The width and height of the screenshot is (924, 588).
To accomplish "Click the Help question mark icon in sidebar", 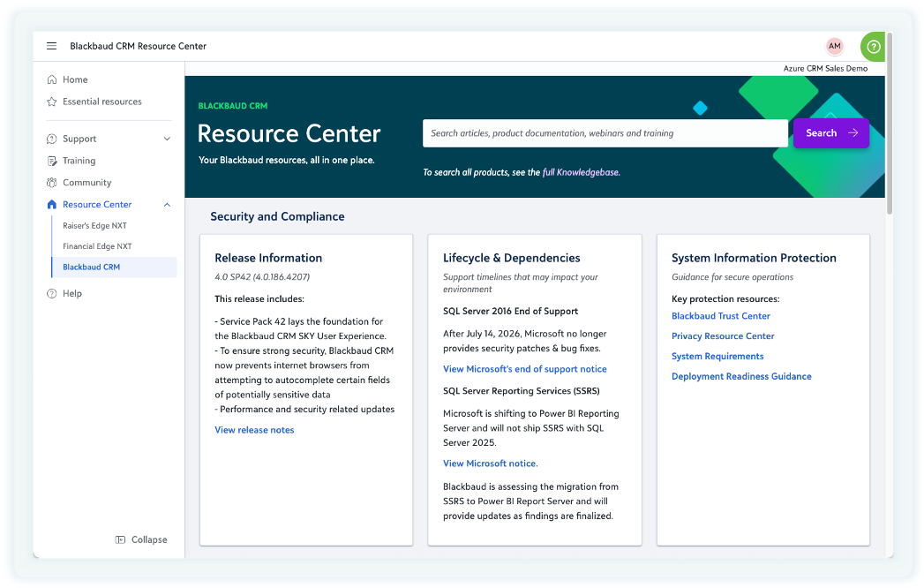I will point(52,293).
